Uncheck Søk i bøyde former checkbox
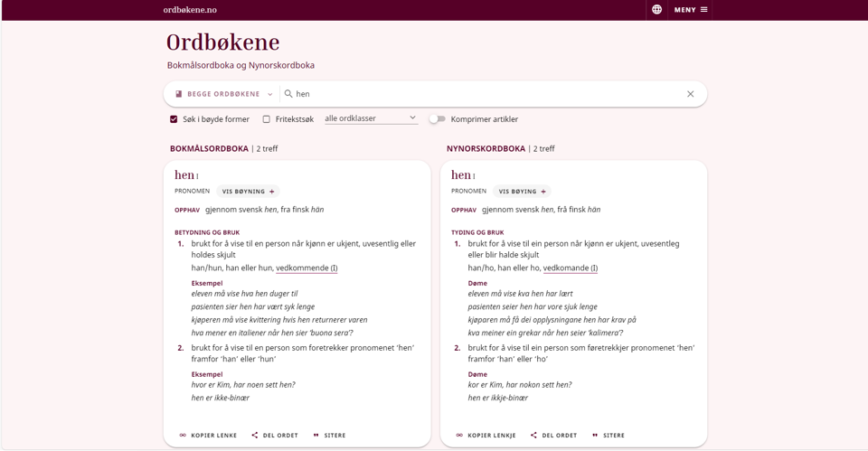 point(174,119)
